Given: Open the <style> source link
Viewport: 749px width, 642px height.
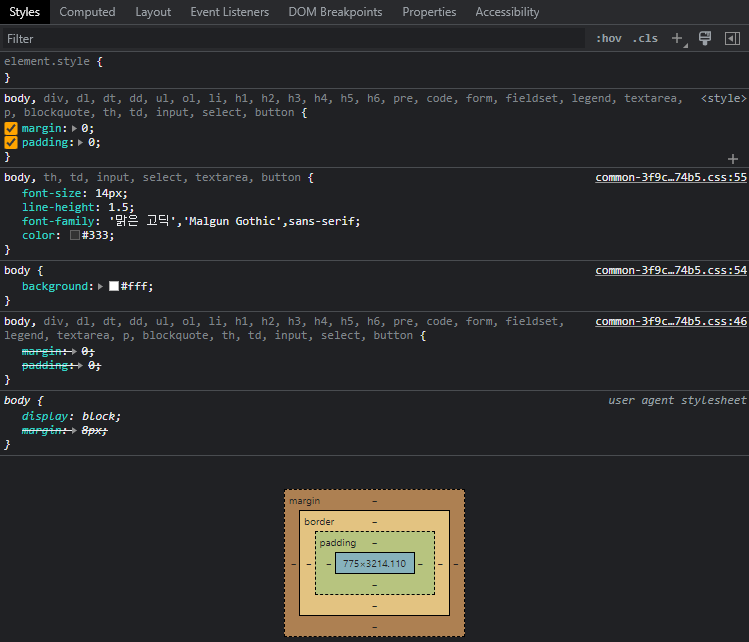Looking at the screenshot, I should pos(723,98).
